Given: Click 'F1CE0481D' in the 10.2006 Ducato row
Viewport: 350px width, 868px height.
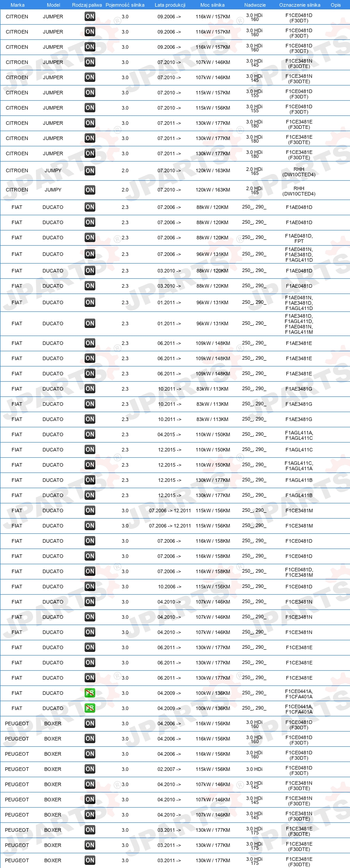Looking at the screenshot, I should click(299, 587).
